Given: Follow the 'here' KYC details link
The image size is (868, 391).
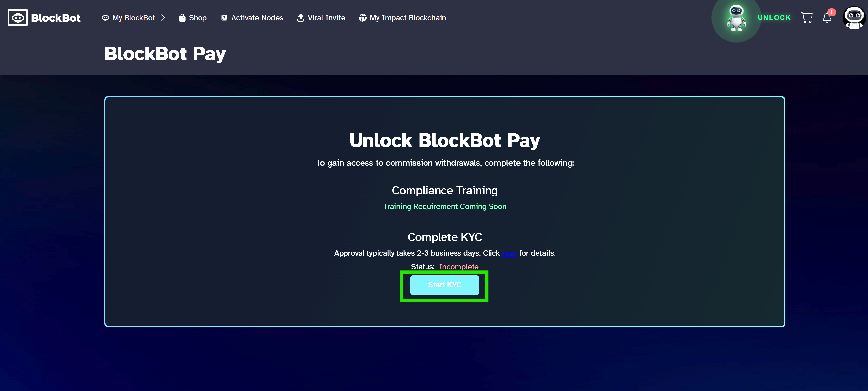Looking at the screenshot, I should click(509, 253).
